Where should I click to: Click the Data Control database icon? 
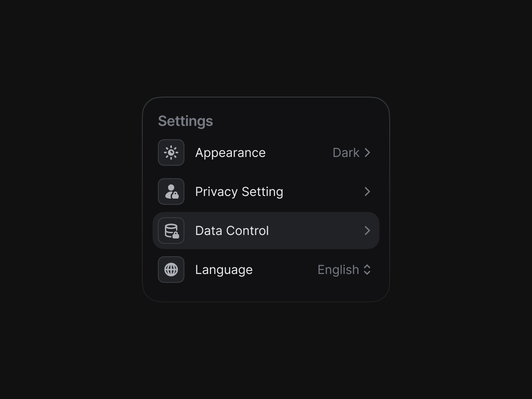point(171,231)
